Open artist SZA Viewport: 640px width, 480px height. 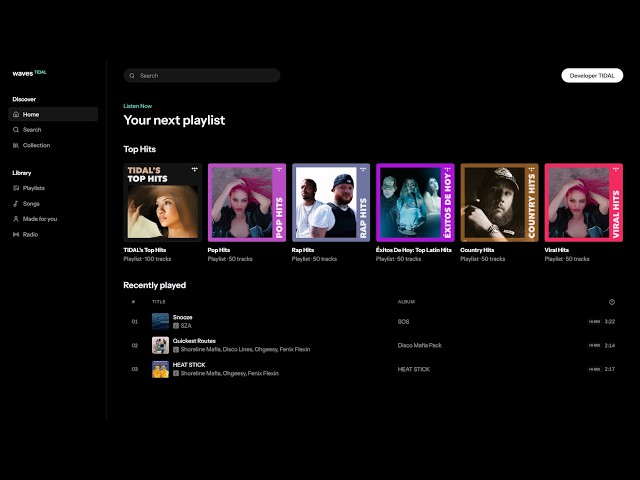186,326
